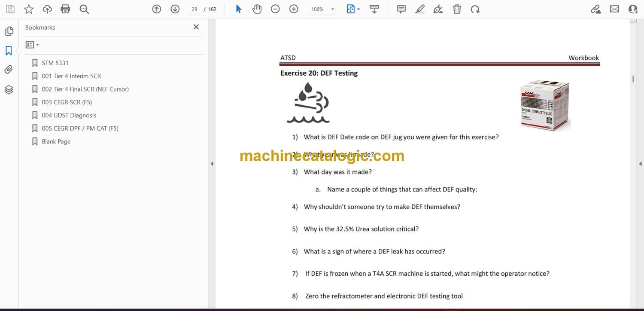Viewport: 644px width, 311px height.
Task: Click 'Zero the refractometer' instruction text
Action: point(384,296)
